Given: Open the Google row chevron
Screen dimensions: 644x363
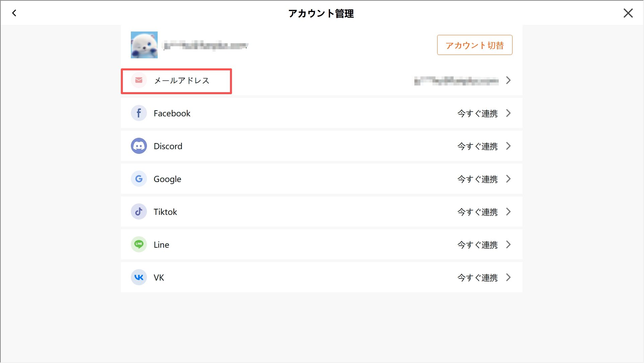Looking at the screenshot, I should (508, 179).
